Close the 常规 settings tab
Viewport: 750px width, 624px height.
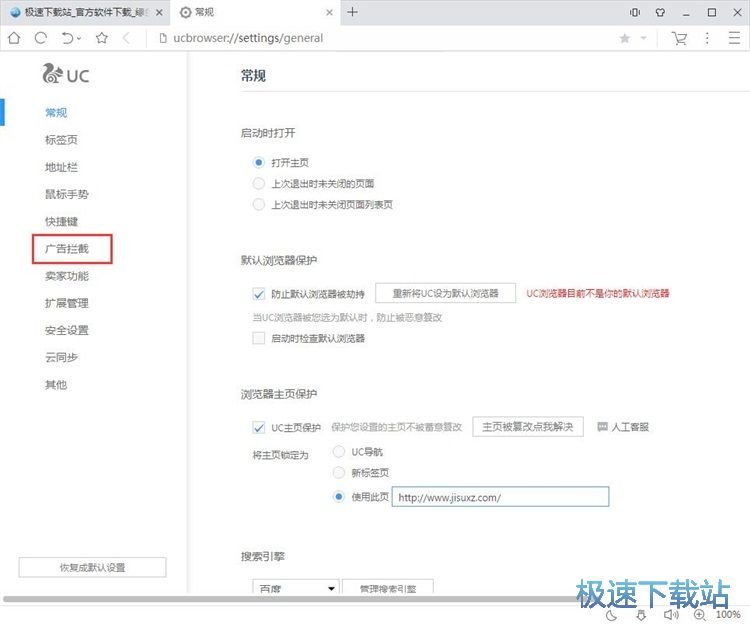(x=330, y=12)
